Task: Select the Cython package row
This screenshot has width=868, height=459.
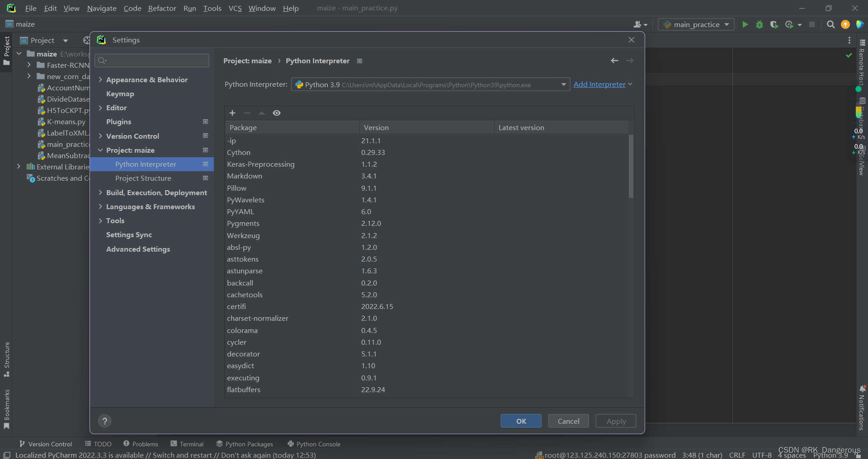Action: 427,153
